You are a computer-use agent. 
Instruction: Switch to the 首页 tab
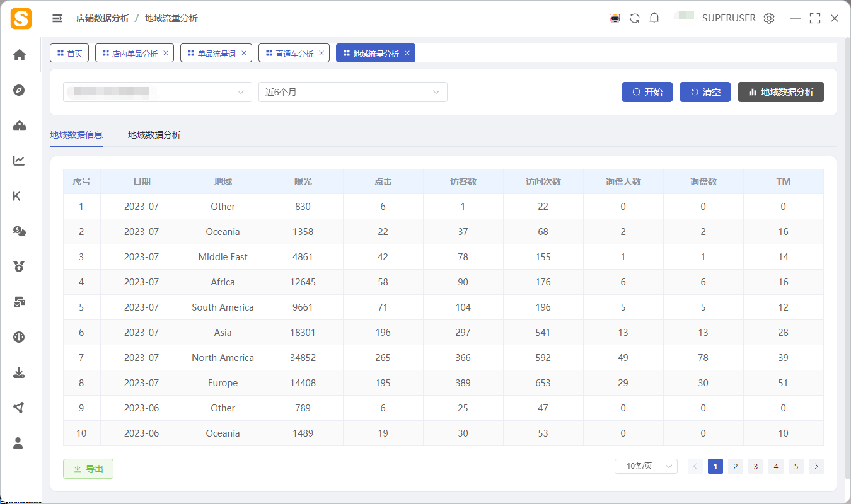[69, 53]
